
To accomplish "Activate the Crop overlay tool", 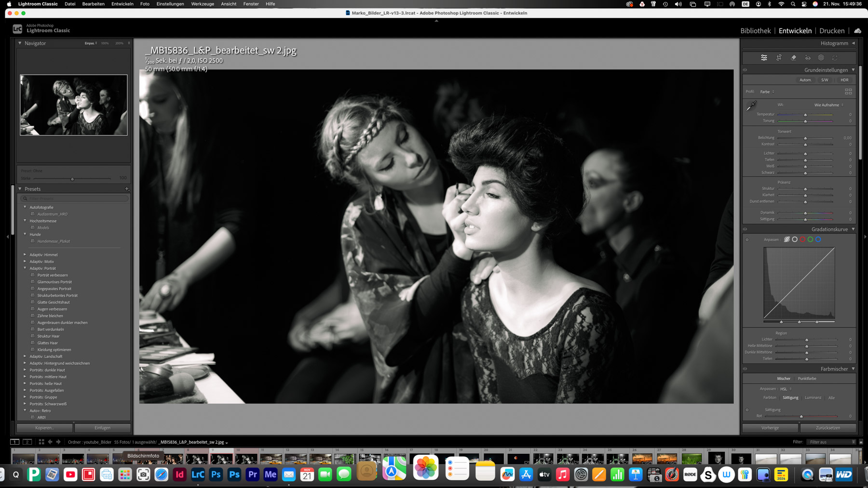I will (779, 58).
